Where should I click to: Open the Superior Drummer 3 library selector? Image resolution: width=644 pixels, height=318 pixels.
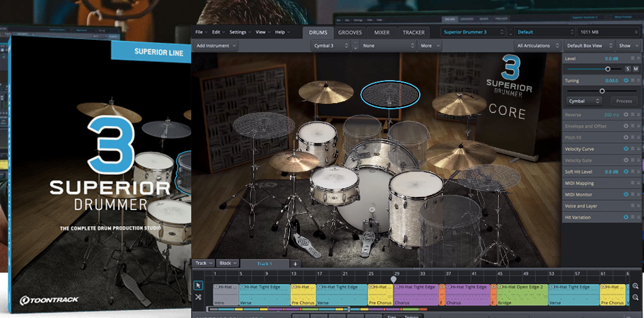pos(474,32)
